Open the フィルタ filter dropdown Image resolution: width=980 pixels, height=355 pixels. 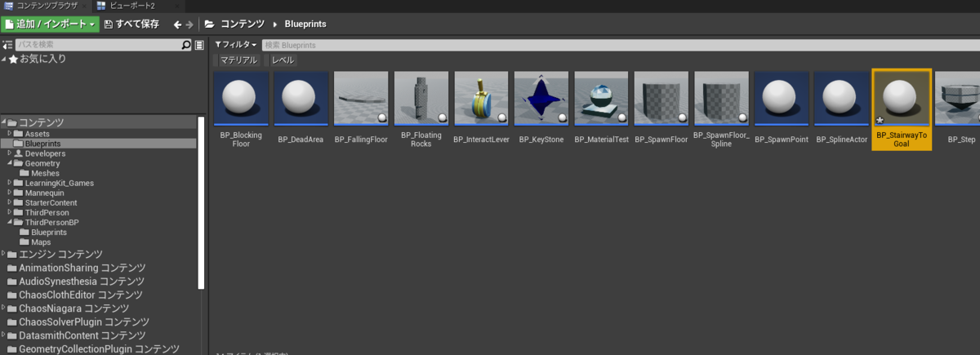pos(236,45)
